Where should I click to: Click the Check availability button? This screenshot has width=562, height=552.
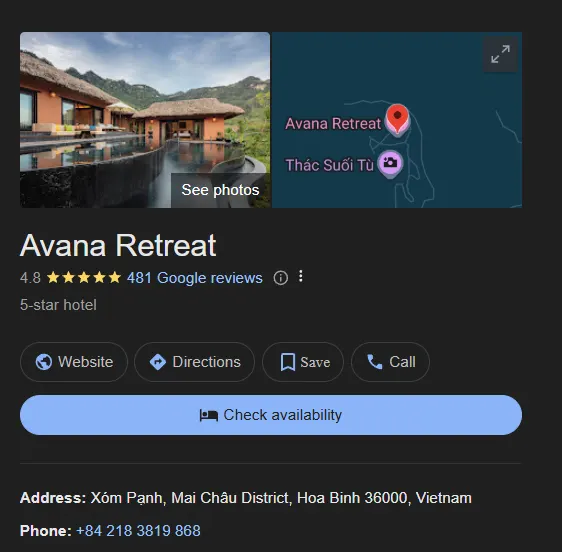[x=271, y=415]
